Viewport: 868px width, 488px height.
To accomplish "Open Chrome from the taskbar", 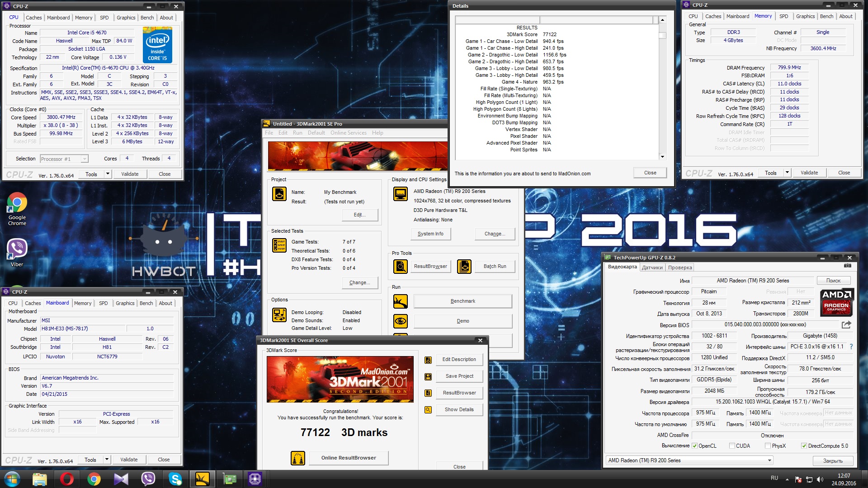I will [94, 479].
